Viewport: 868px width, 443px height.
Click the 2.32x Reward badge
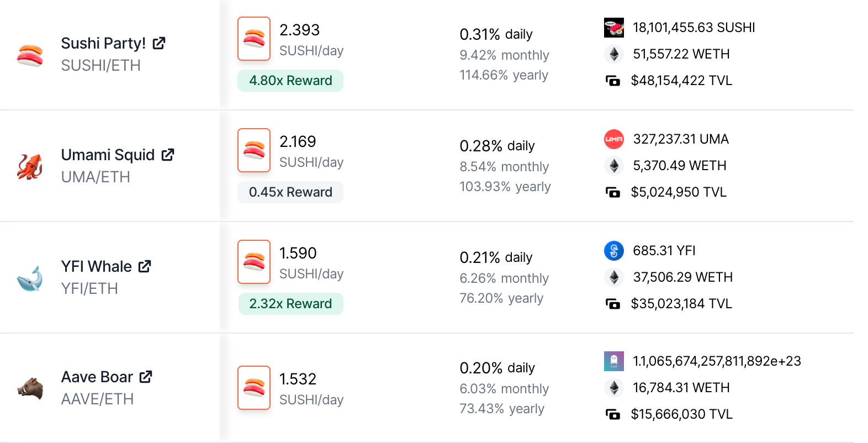coord(290,304)
